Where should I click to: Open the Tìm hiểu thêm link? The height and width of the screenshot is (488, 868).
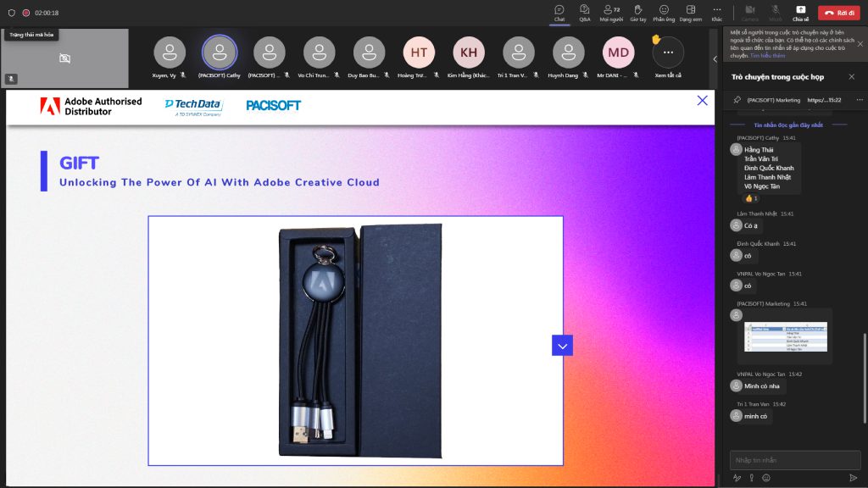tap(767, 56)
